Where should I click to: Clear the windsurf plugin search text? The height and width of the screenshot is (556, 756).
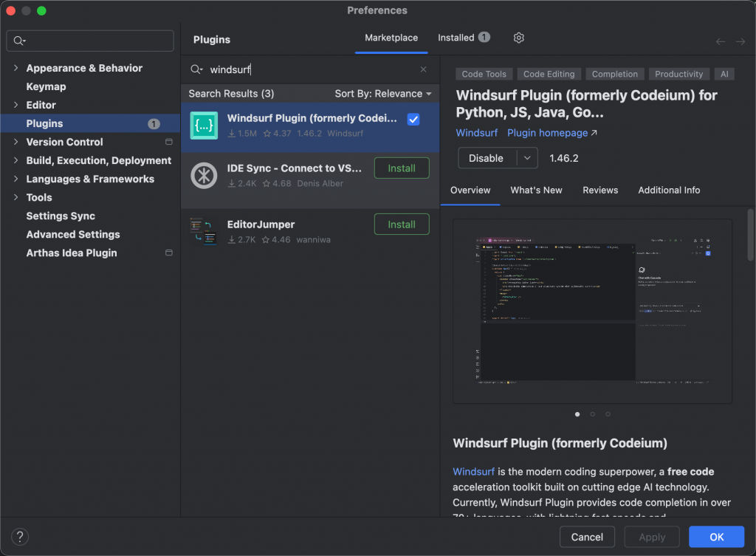pos(423,69)
